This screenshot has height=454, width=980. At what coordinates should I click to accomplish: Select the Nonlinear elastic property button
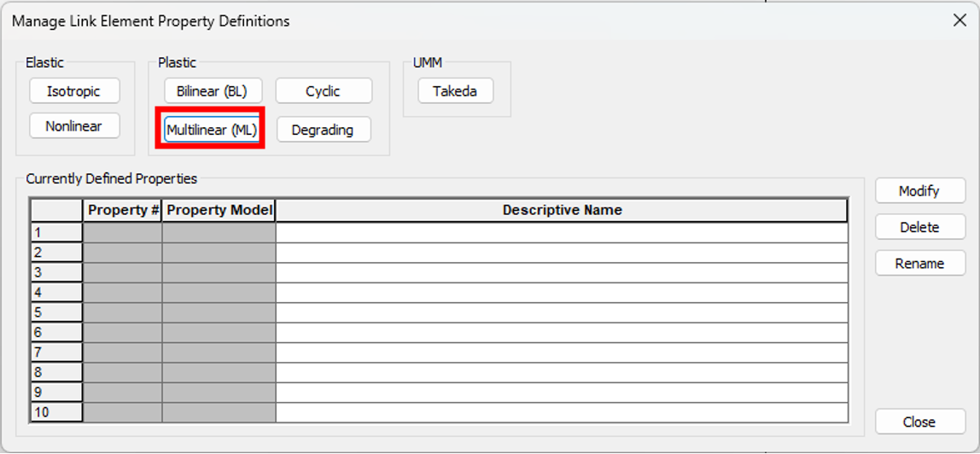click(x=73, y=127)
